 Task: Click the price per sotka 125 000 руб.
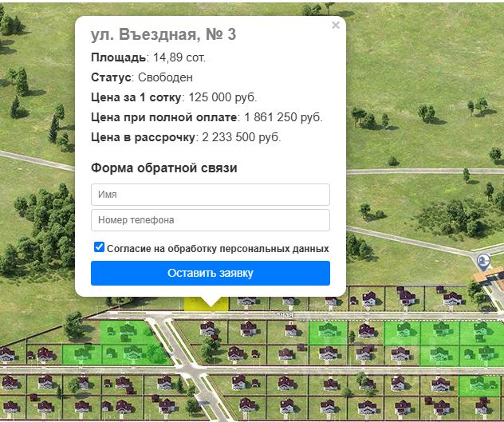point(222,97)
